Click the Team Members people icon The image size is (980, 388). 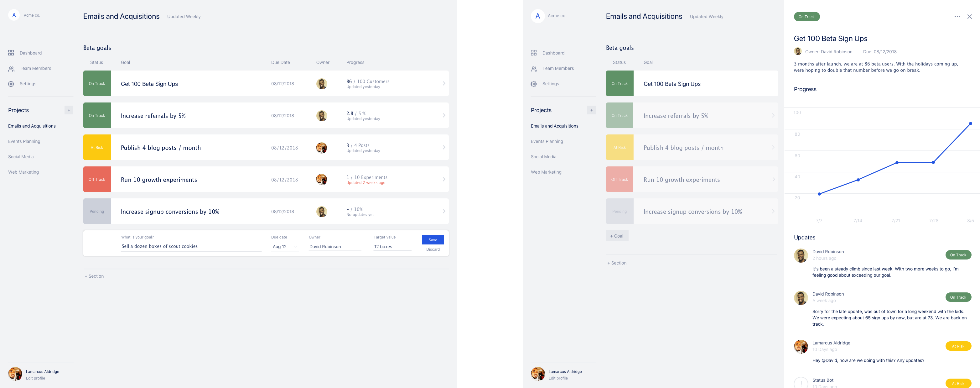[11, 69]
